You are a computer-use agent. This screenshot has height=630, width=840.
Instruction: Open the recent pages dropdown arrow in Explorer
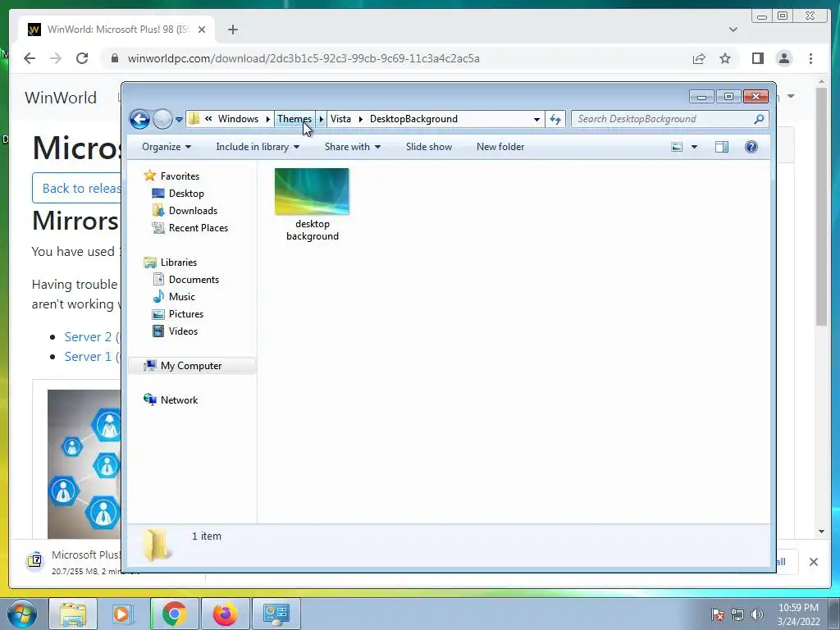179,120
